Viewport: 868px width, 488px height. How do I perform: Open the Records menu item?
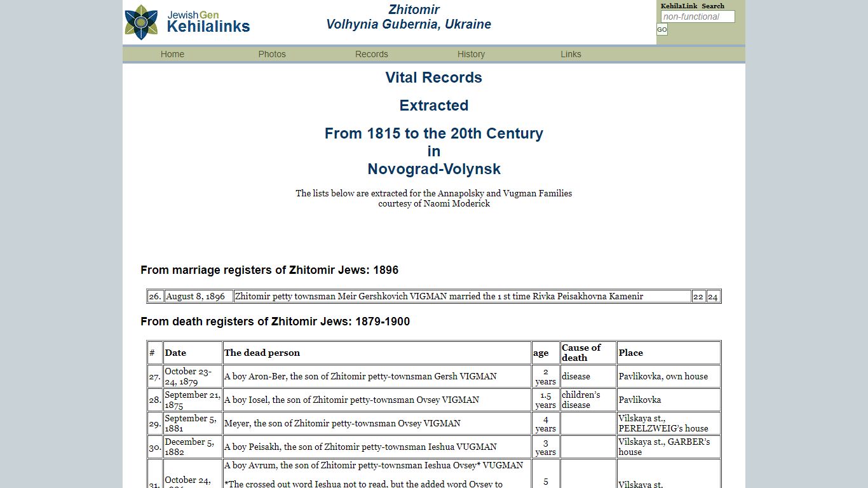372,54
